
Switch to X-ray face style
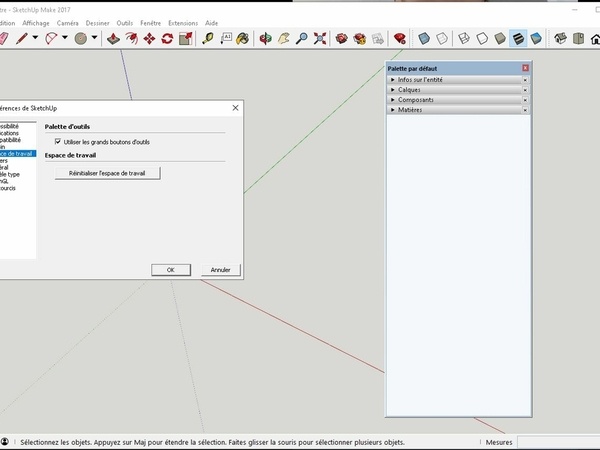(426, 39)
